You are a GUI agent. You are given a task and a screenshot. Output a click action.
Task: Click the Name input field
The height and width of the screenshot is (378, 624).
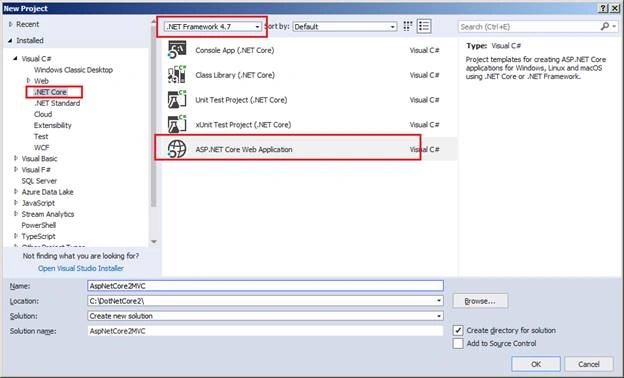(x=265, y=286)
